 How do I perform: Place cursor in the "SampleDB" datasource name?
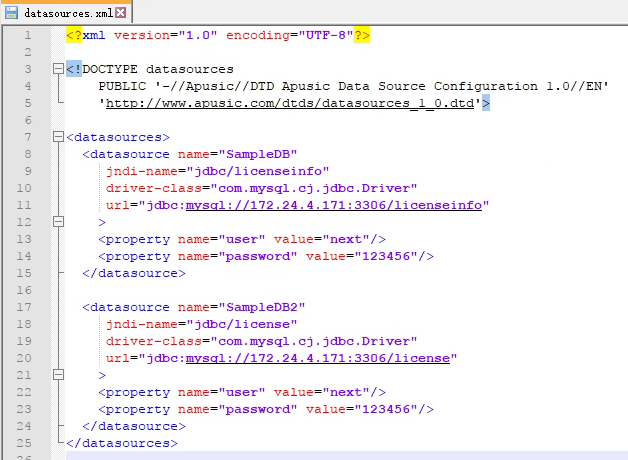264,154
